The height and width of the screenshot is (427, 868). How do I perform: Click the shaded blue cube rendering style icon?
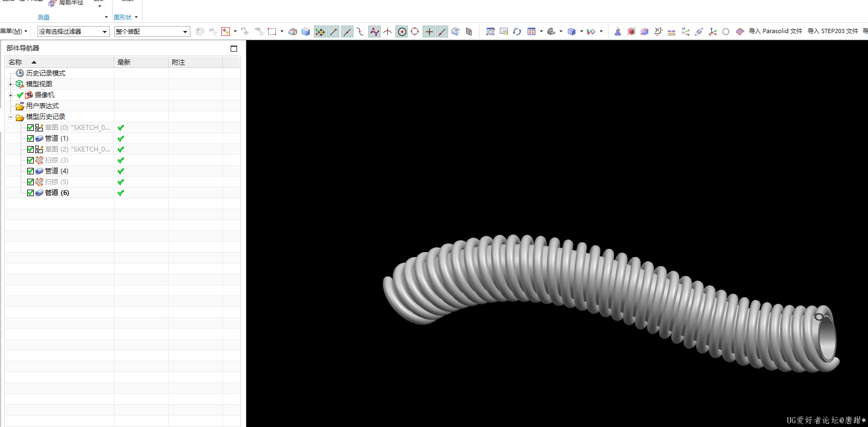point(572,32)
